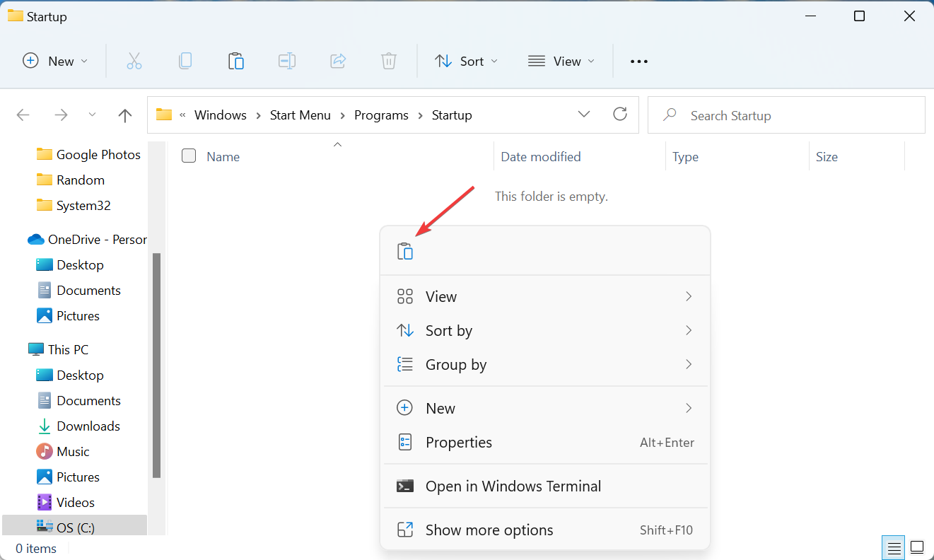
Task: Go forward with the right arrow
Action: 62,115
